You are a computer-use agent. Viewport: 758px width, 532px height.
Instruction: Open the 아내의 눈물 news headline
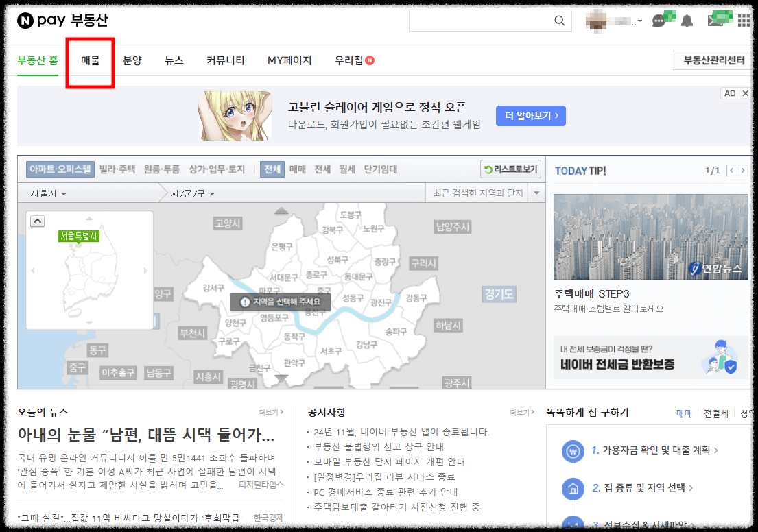coord(146,435)
